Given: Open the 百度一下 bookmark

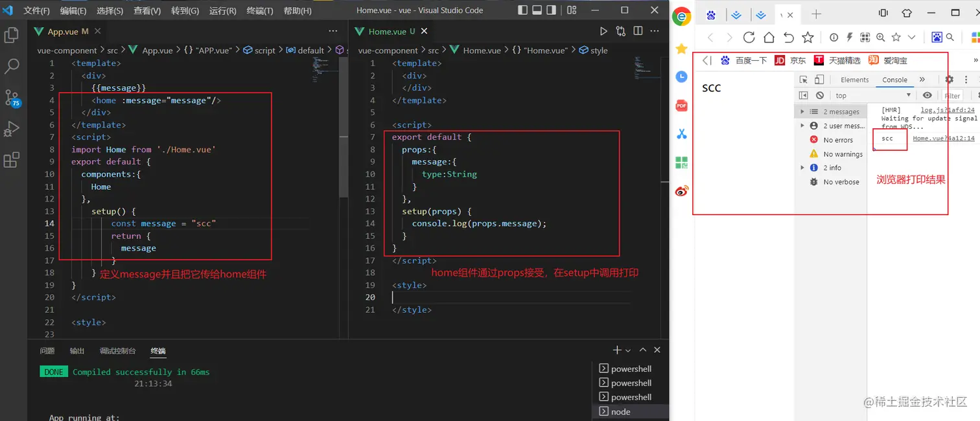Looking at the screenshot, I should point(744,60).
